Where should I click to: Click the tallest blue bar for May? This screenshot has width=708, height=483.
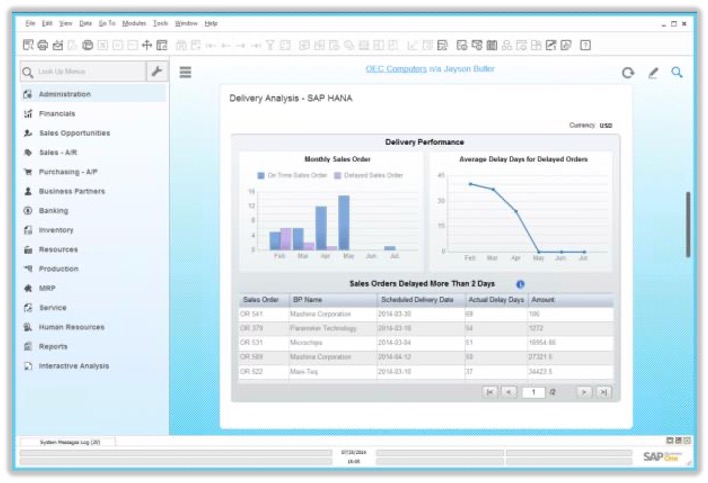344,223
